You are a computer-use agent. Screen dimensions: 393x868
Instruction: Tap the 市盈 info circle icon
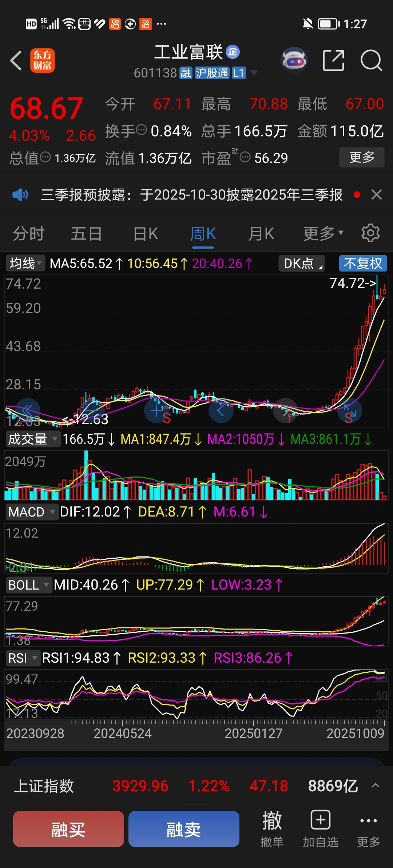click(x=245, y=157)
